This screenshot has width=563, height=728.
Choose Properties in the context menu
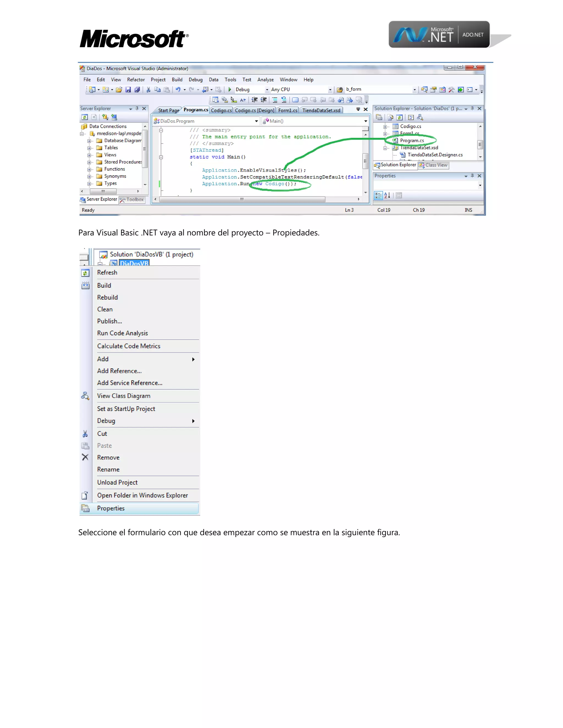(139, 508)
